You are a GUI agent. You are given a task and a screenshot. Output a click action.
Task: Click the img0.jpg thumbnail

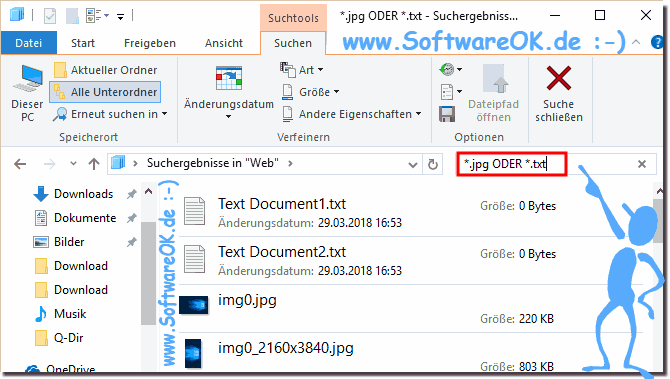pos(194,305)
